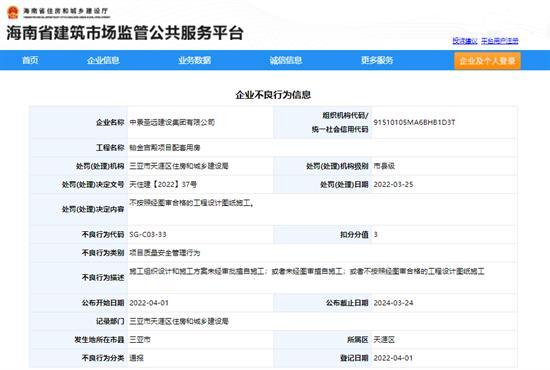Open the second blue link beside 投诉建议
The width and height of the screenshot is (550, 370).
pyautogui.click(x=499, y=41)
